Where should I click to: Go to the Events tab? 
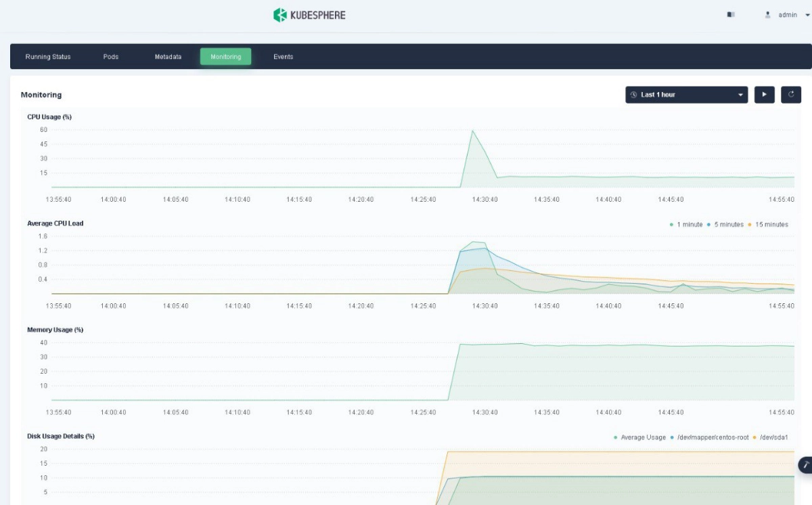[x=284, y=57]
